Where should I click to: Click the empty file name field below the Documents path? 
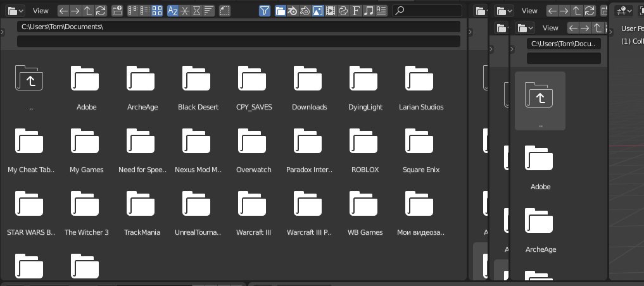(239, 41)
